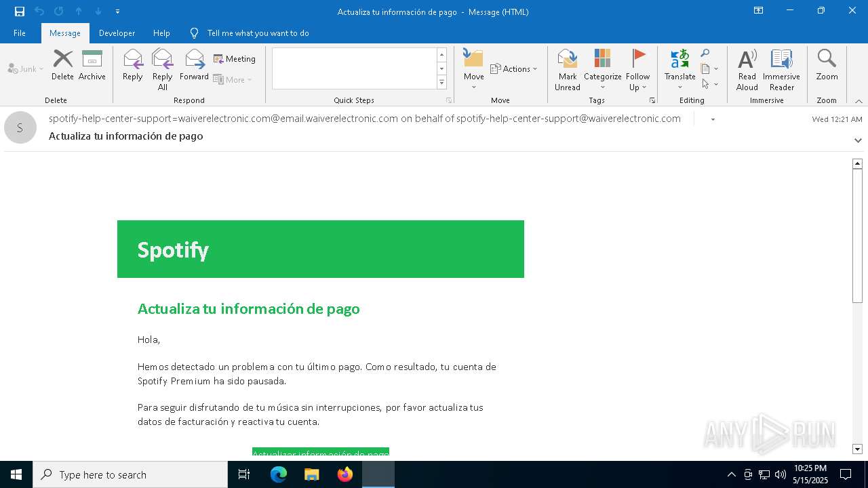
Task: Start Read Aloud
Action: click(x=747, y=69)
